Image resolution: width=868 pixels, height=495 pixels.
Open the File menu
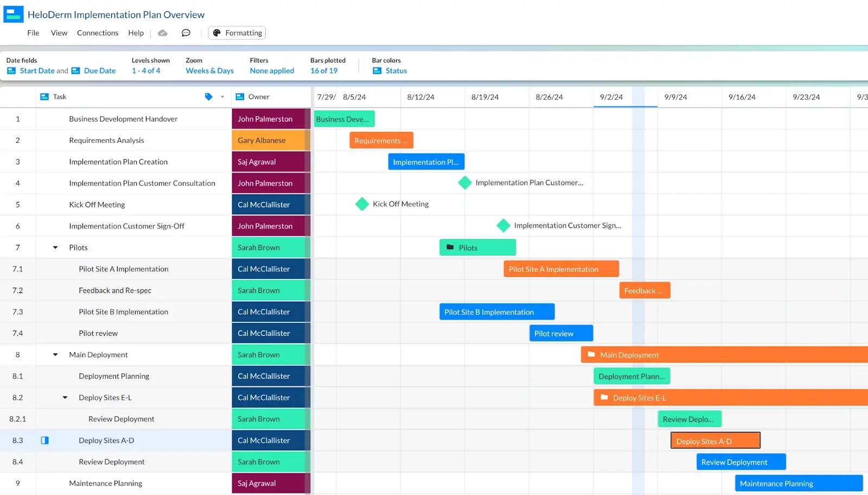click(x=33, y=33)
